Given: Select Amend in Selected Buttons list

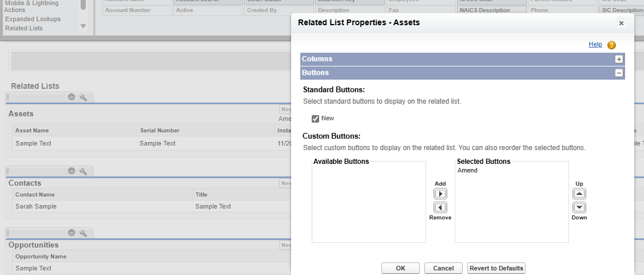Looking at the screenshot, I should pos(467,170).
